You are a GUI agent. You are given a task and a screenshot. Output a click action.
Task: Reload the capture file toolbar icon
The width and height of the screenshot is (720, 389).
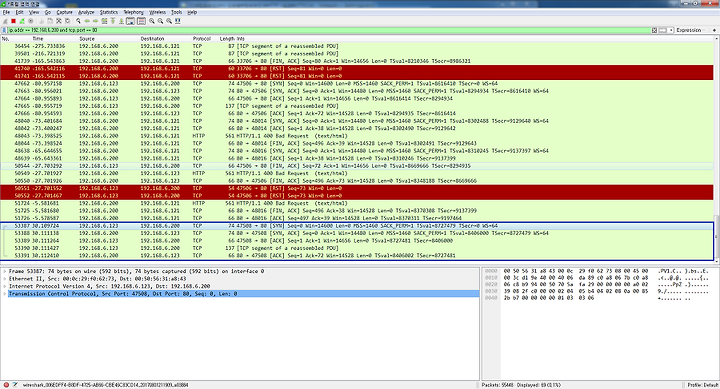pyautogui.click(x=68, y=21)
